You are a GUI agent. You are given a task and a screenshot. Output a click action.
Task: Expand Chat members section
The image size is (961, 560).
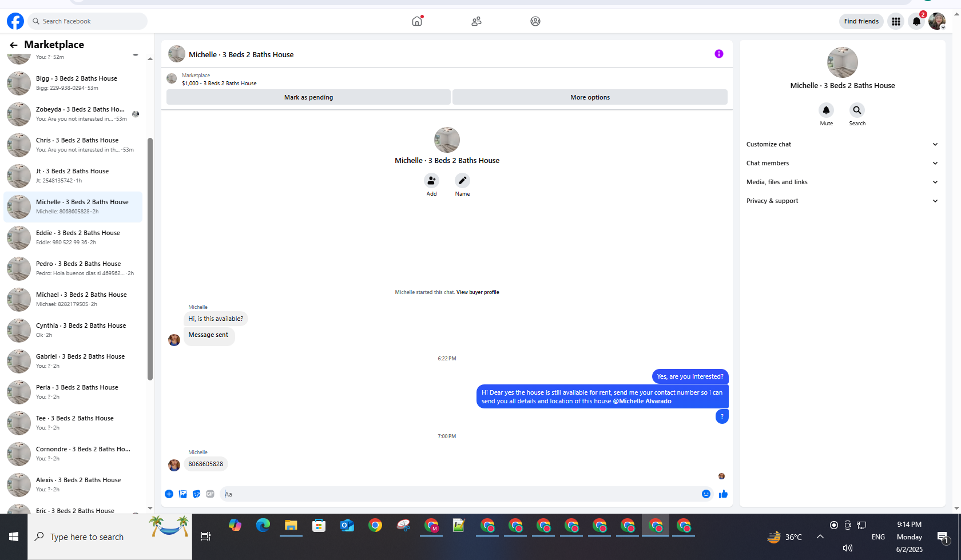pos(842,163)
